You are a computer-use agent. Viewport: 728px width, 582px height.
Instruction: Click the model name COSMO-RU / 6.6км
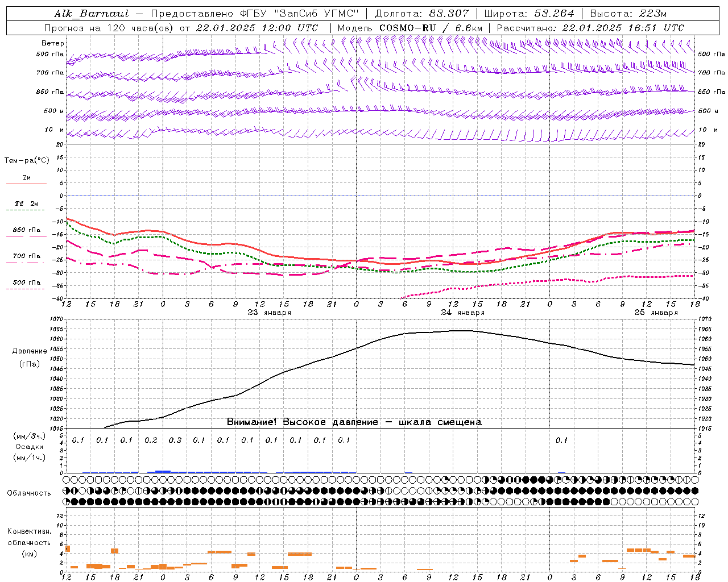coord(431,28)
